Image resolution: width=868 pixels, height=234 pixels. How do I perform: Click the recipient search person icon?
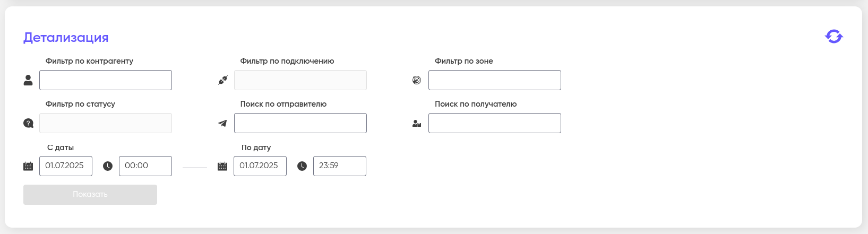[417, 124]
